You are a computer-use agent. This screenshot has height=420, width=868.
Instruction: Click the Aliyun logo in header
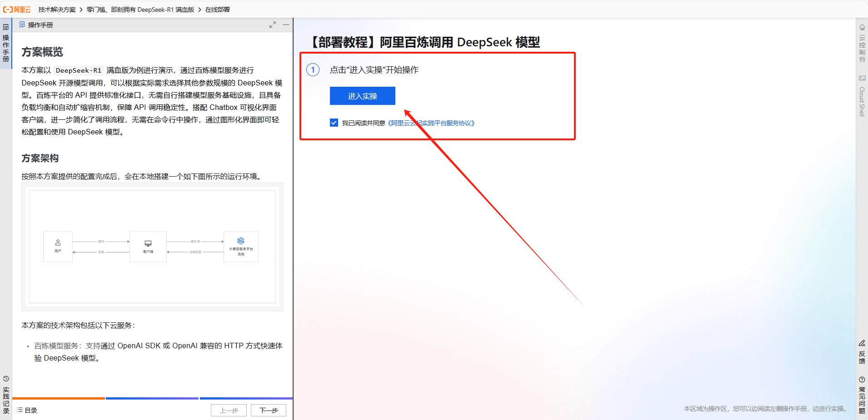tap(17, 10)
